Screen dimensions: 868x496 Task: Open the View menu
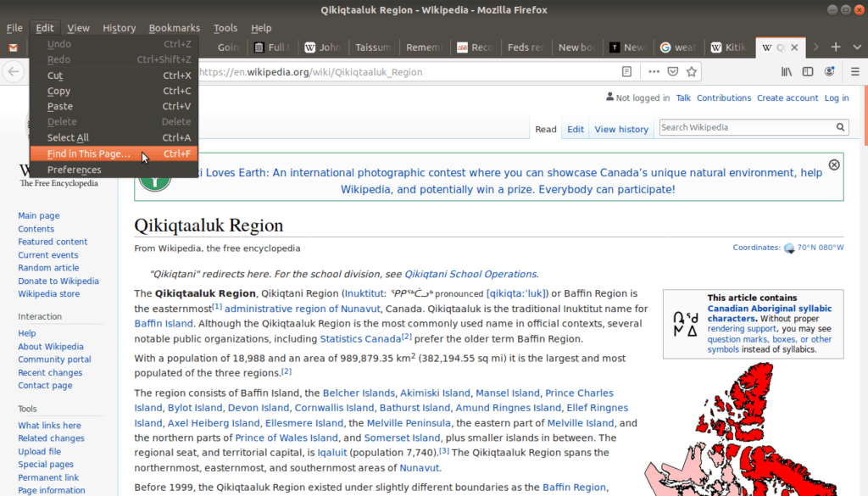[x=78, y=28]
